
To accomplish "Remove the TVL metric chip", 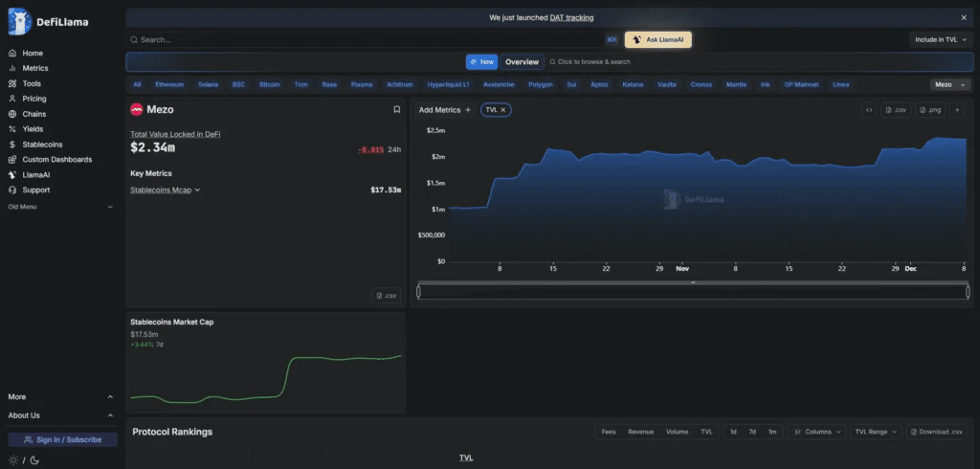I will point(503,109).
